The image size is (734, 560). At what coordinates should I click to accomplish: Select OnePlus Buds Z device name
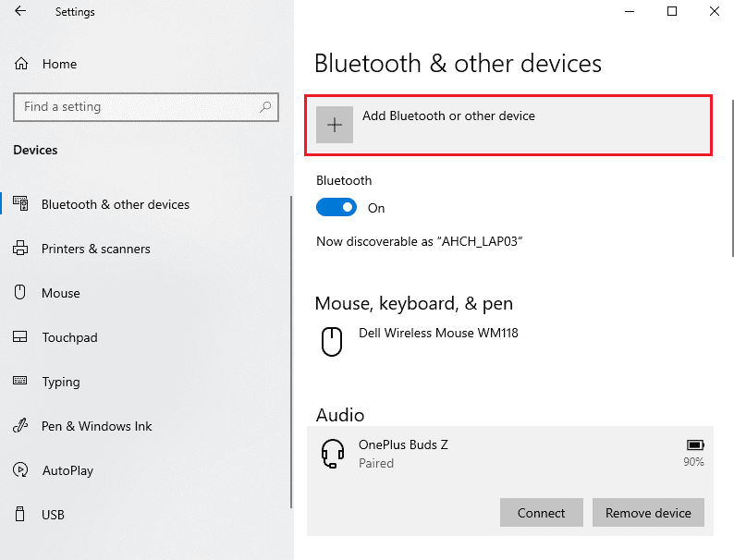coord(403,444)
